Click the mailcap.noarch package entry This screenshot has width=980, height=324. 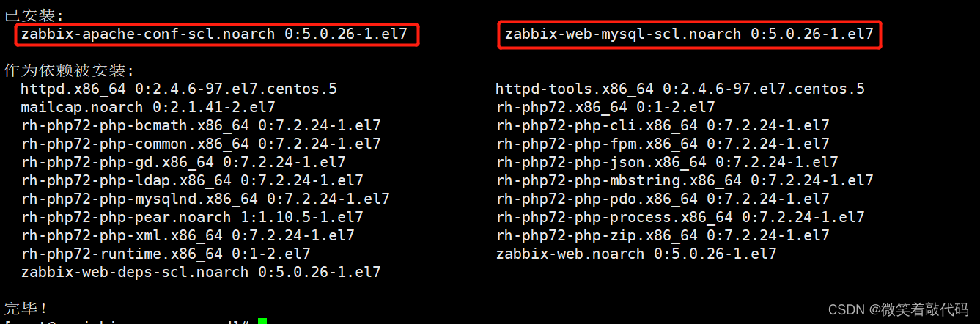(x=157, y=108)
